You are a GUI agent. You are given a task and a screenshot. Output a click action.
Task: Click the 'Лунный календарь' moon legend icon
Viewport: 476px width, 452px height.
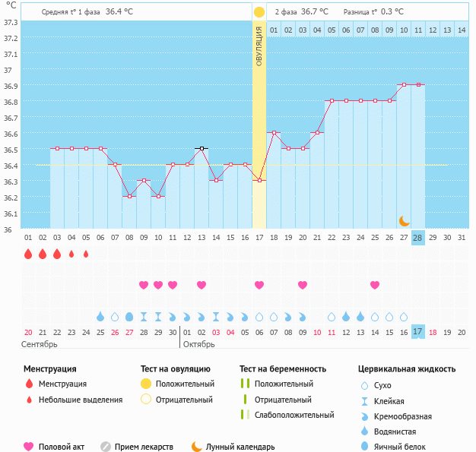(x=197, y=447)
